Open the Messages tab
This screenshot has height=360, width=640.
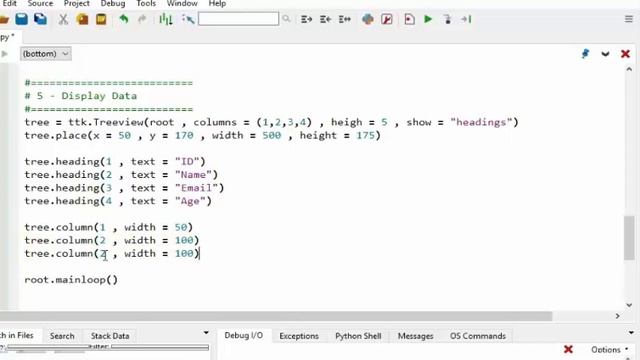416,336
